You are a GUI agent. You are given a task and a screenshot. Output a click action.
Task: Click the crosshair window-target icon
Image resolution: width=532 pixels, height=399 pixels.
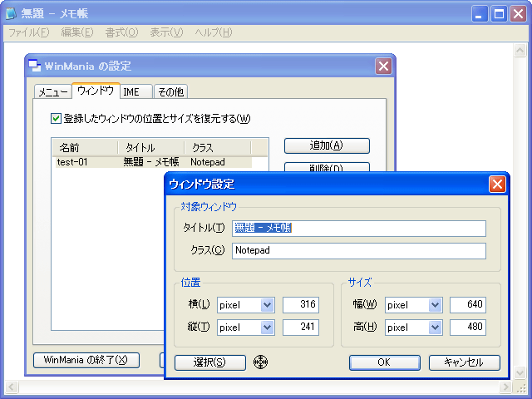click(x=260, y=362)
